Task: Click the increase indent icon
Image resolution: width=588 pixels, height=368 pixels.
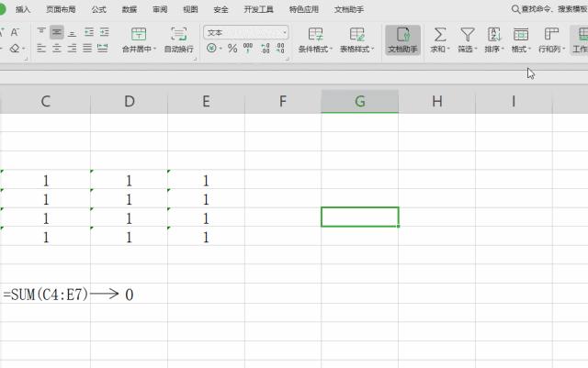Action: coord(104,32)
